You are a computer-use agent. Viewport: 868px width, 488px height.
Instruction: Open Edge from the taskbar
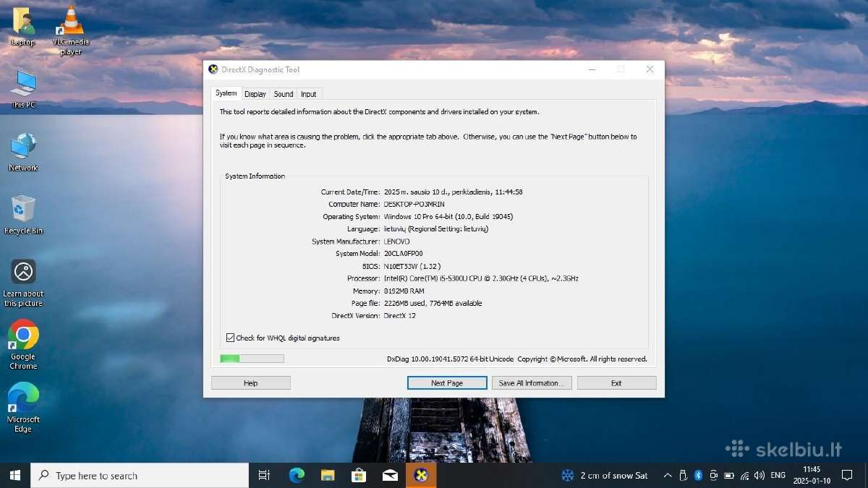pyautogui.click(x=297, y=475)
